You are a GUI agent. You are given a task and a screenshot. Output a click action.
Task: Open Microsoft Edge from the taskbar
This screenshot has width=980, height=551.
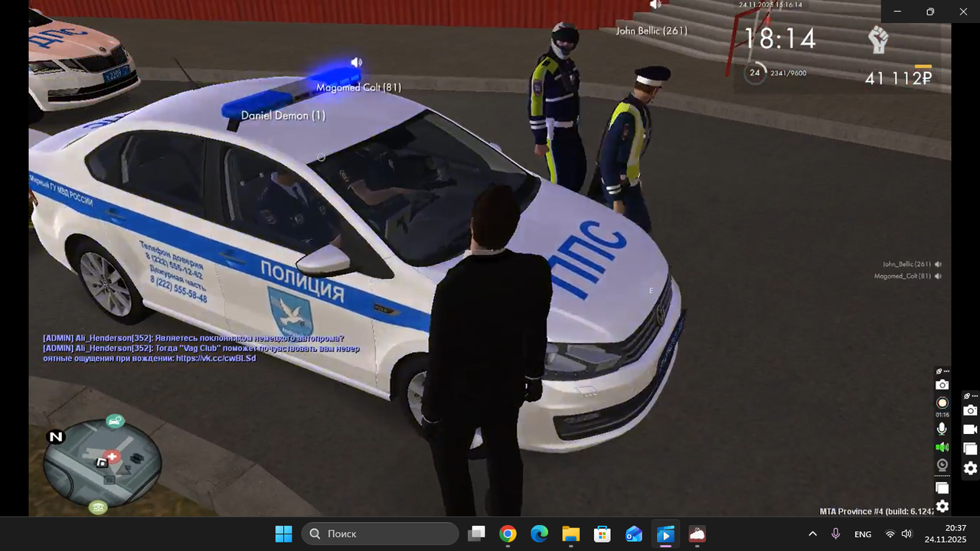[x=539, y=533]
